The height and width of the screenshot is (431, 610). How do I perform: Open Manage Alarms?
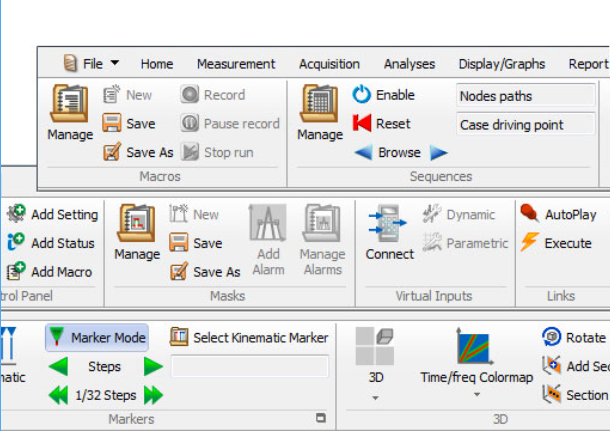(x=323, y=240)
